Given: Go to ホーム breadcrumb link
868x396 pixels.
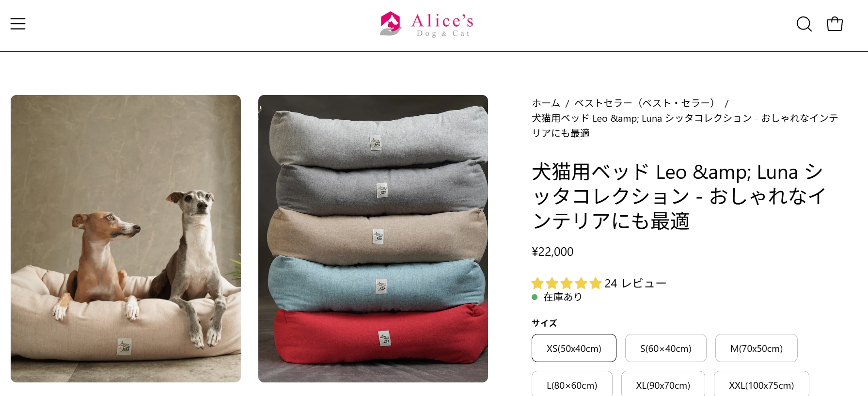Looking at the screenshot, I should (546, 103).
